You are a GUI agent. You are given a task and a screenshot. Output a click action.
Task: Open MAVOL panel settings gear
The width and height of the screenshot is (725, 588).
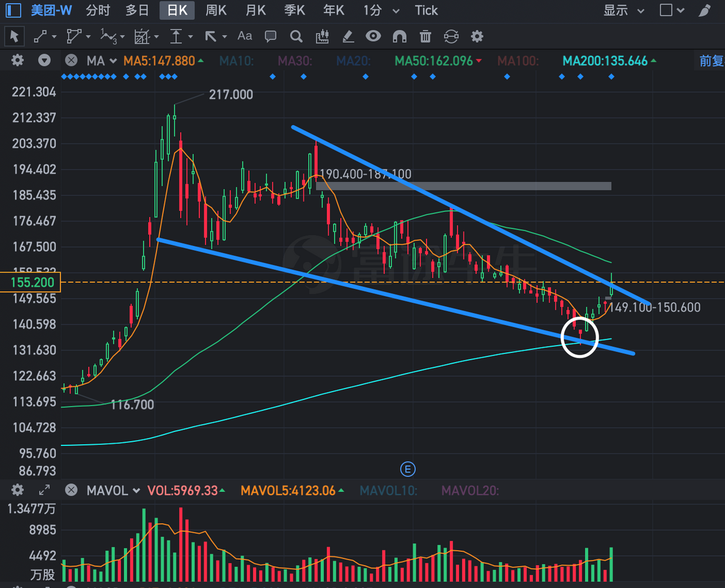tap(18, 490)
